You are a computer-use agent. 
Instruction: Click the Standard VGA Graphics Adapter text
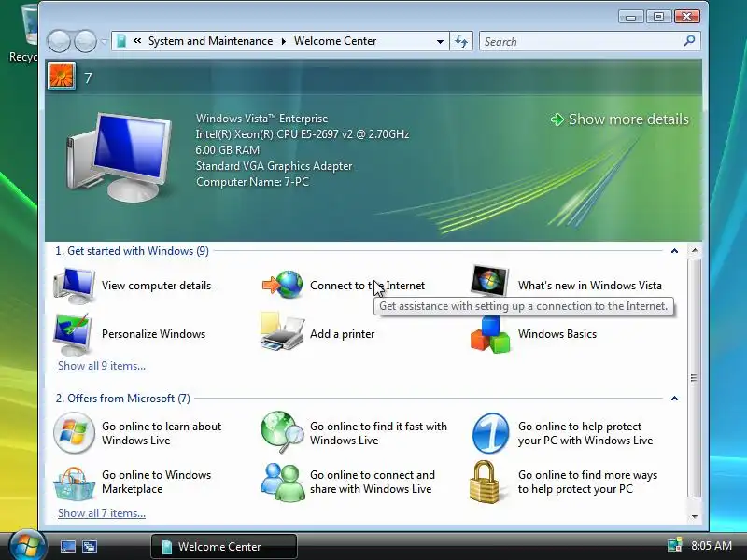(x=274, y=166)
